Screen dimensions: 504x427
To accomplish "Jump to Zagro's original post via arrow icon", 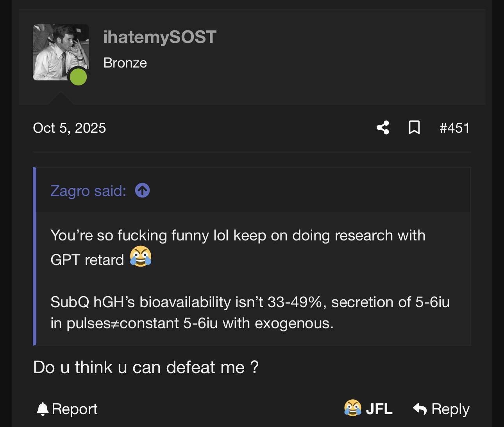I will click(x=142, y=190).
